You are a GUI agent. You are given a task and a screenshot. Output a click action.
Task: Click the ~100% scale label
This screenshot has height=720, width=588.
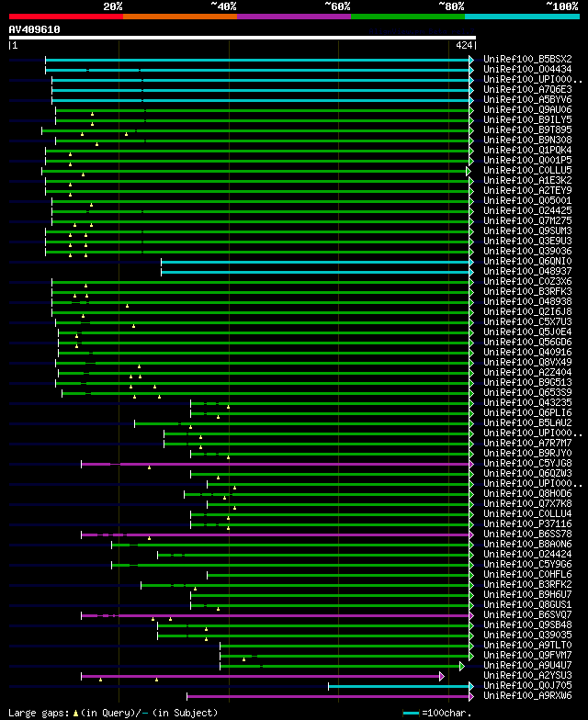coord(562,6)
